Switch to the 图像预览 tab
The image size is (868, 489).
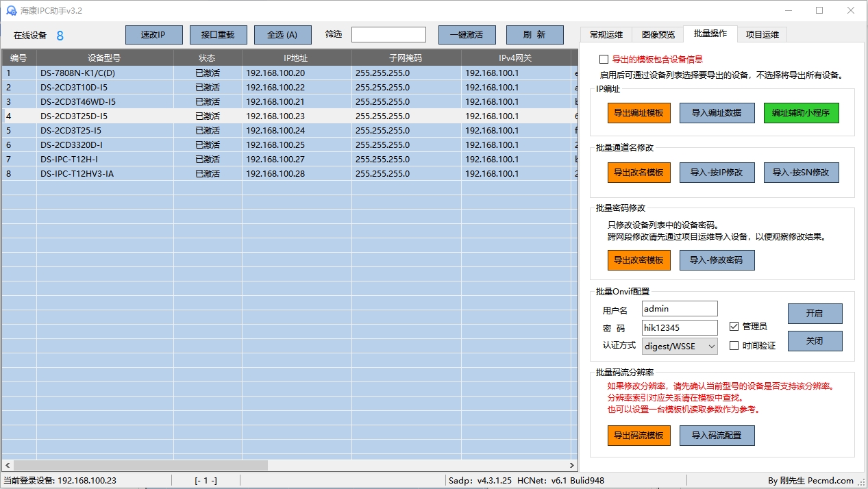pyautogui.click(x=658, y=34)
